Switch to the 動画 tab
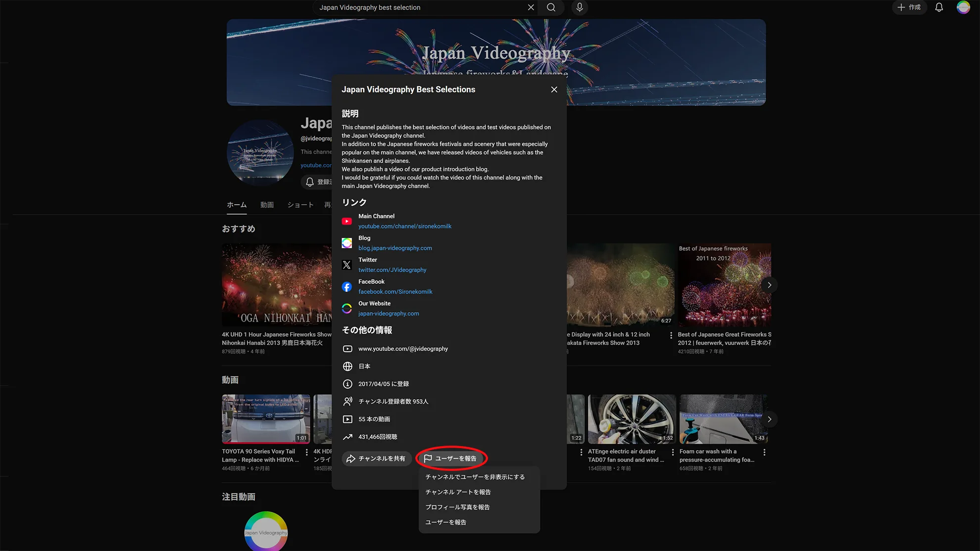The width and height of the screenshot is (980, 551). pos(267,205)
